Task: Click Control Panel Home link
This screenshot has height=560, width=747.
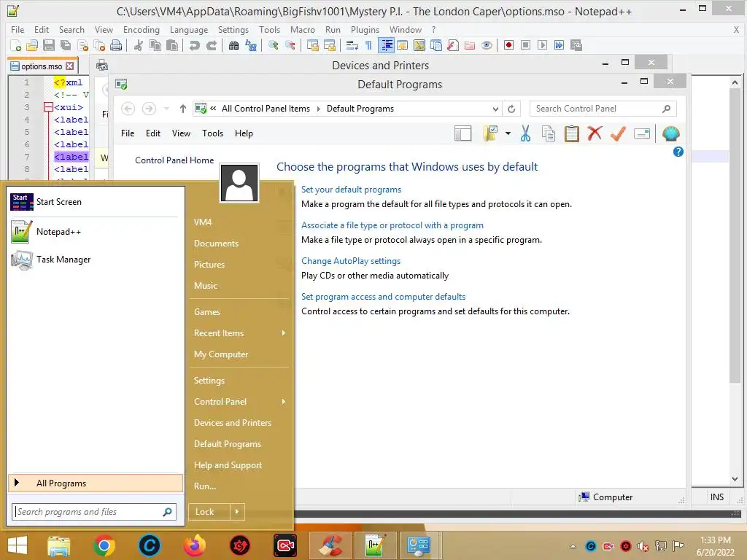Action: click(174, 160)
